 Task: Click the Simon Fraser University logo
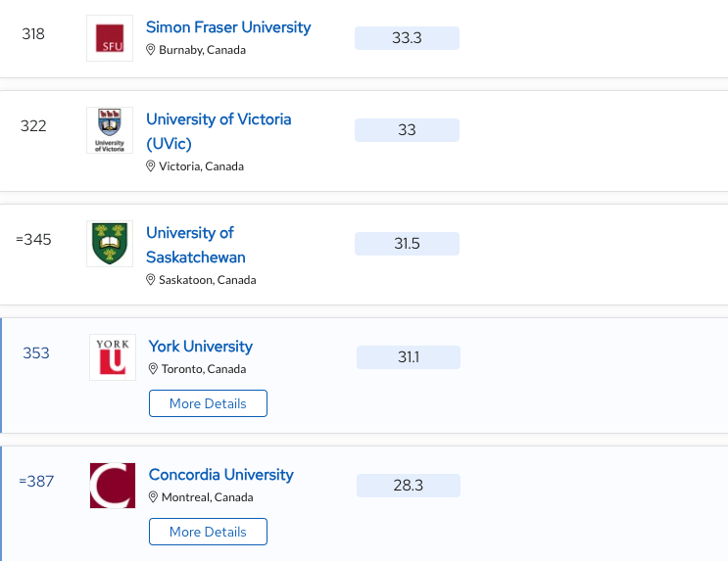pyautogui.click(x=110, y=38)
